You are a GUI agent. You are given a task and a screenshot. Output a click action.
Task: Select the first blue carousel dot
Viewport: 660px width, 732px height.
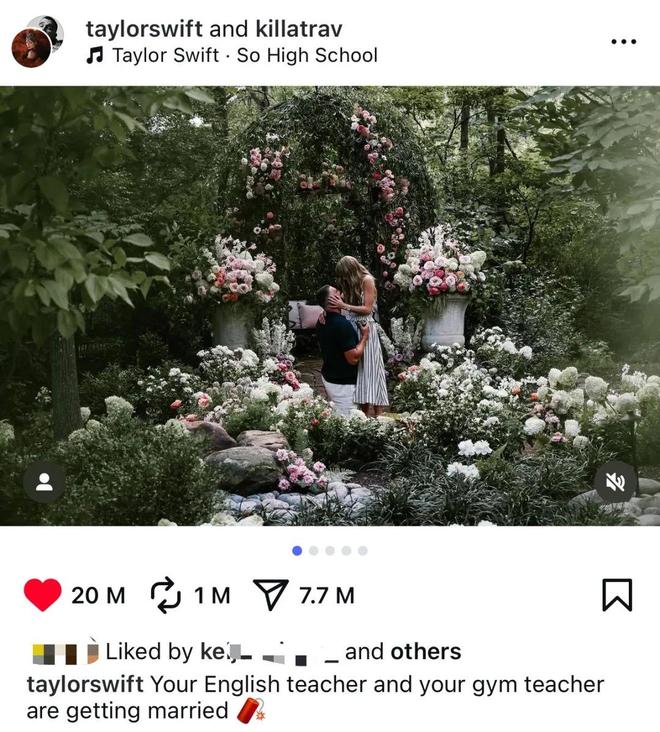(297, 551)
